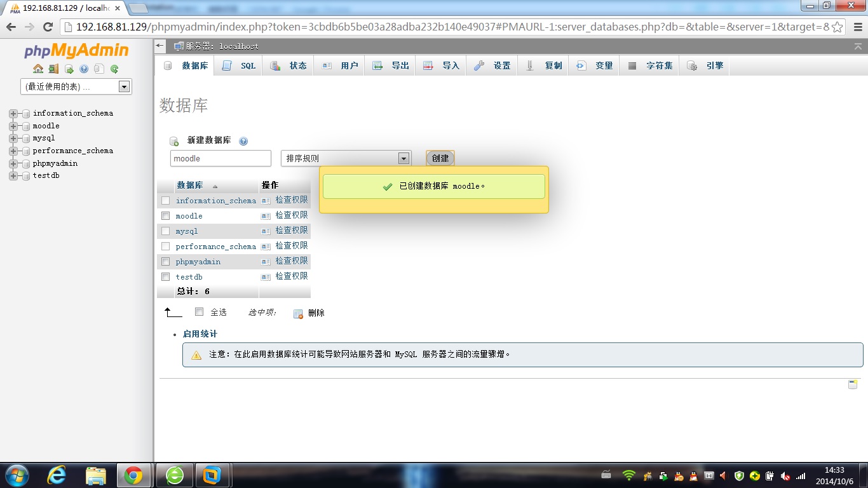Check the information_schema row checkbox
Image resolution: width=868 pixels, height=488 pixels.
(x=165, y=201)
